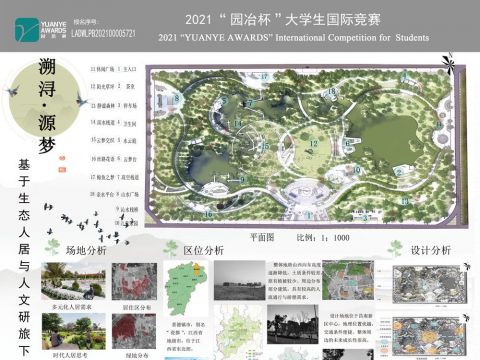
Task: Click the YUANYE AWARDS International Competition subtitle
Action: (294, 37)
